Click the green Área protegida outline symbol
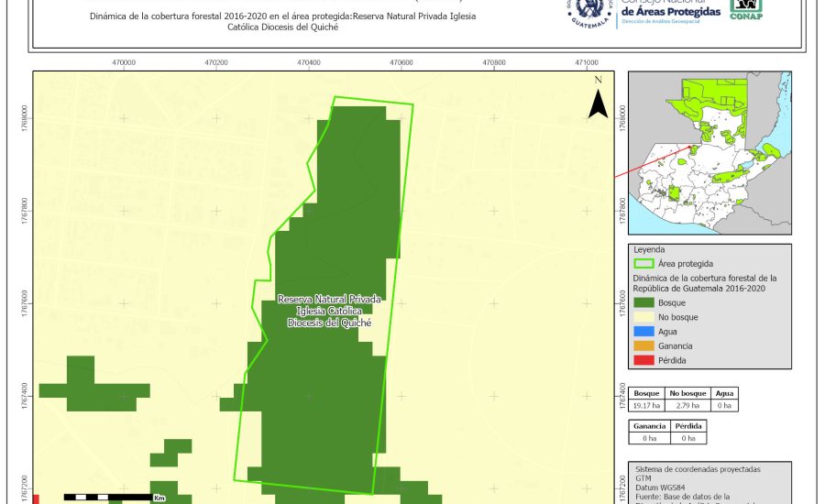825x504 pixels. click(x=645, y=263)
